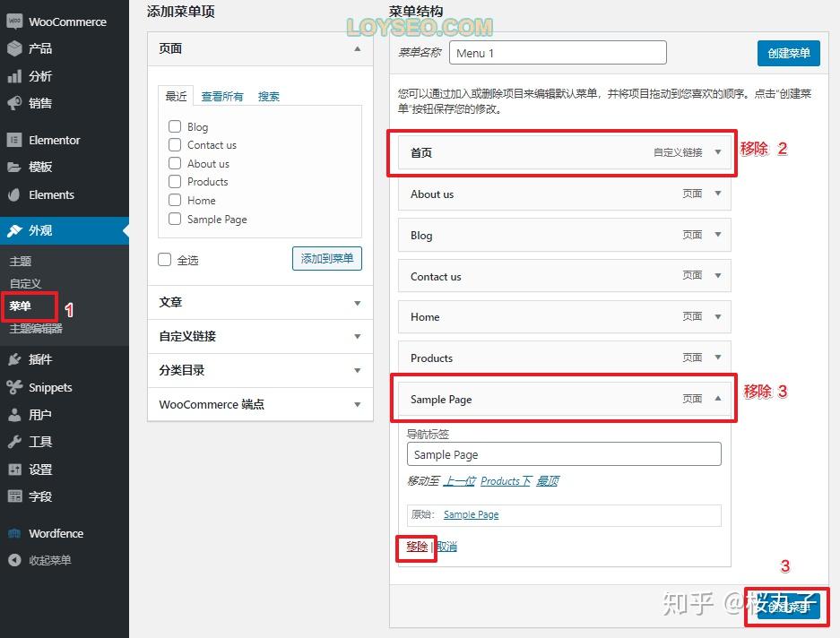Click the 分析 bar chart icon

[14, 76]
